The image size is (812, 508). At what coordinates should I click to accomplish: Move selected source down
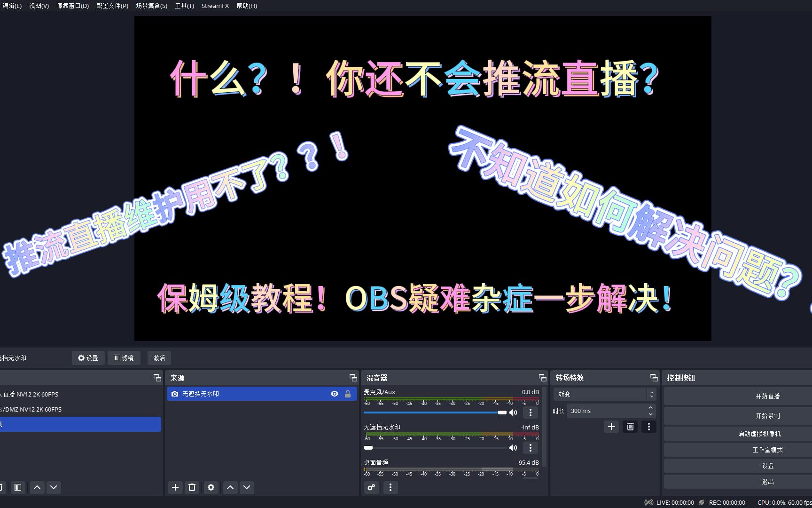pyautogui.click(x=247, y=487)
